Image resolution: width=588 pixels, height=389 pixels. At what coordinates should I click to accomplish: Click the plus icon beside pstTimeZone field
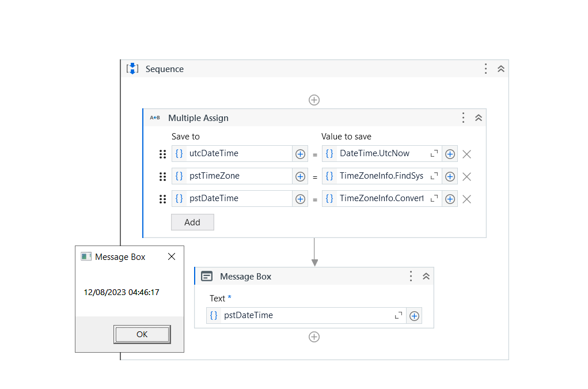point(300,176)
